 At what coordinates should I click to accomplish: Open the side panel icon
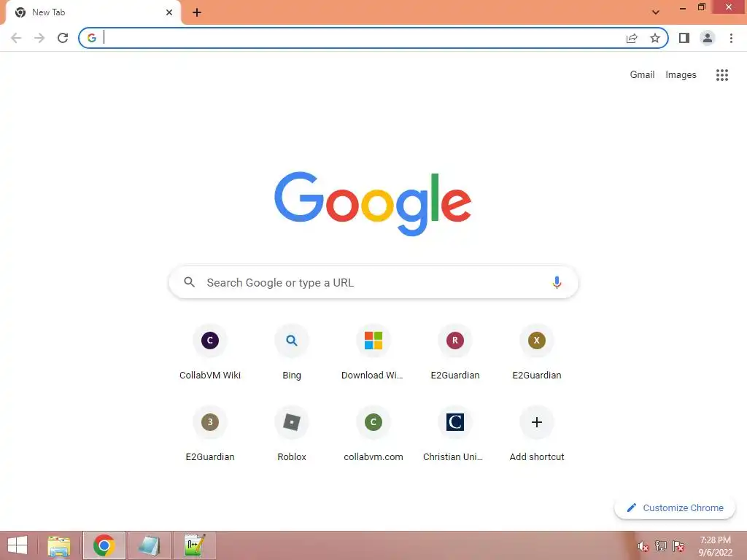tap(684, 38)
